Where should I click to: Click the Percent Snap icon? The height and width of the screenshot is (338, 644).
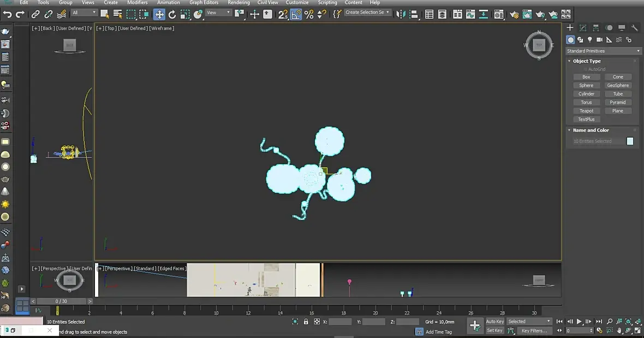pos(309,14)
